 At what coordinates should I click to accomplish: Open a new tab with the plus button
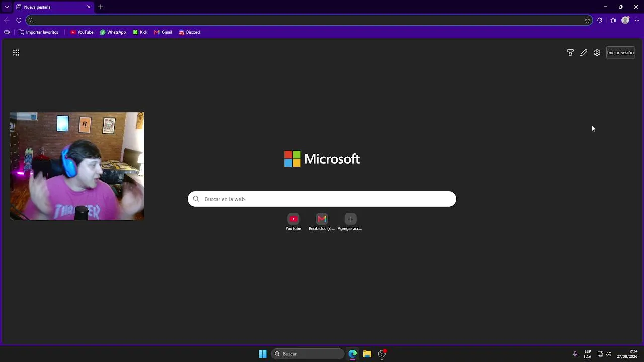click(x=101, y=7)
